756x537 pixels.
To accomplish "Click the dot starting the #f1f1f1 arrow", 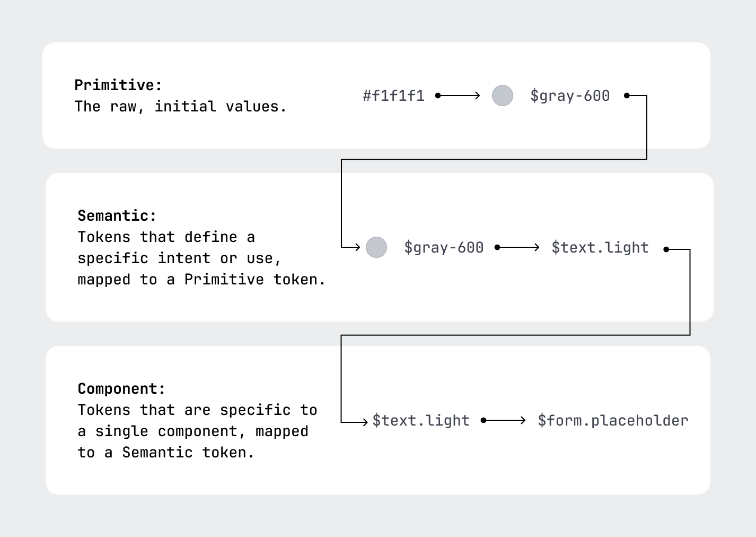I will [x=438, y=96].
